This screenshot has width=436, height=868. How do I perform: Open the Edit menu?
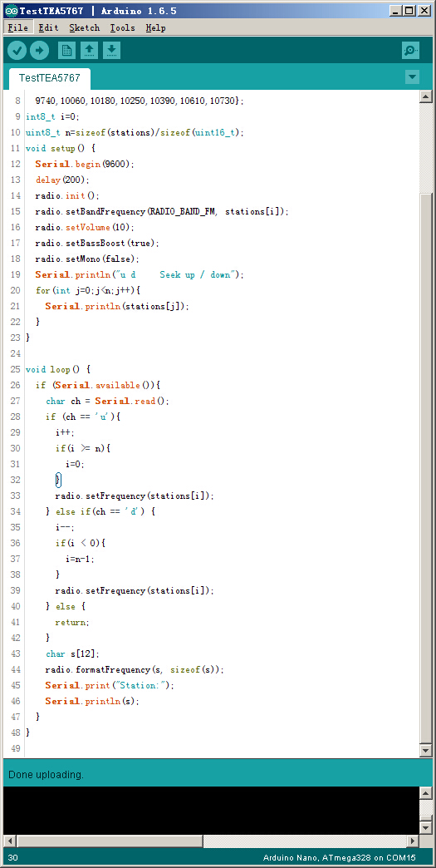coord(48,27)
